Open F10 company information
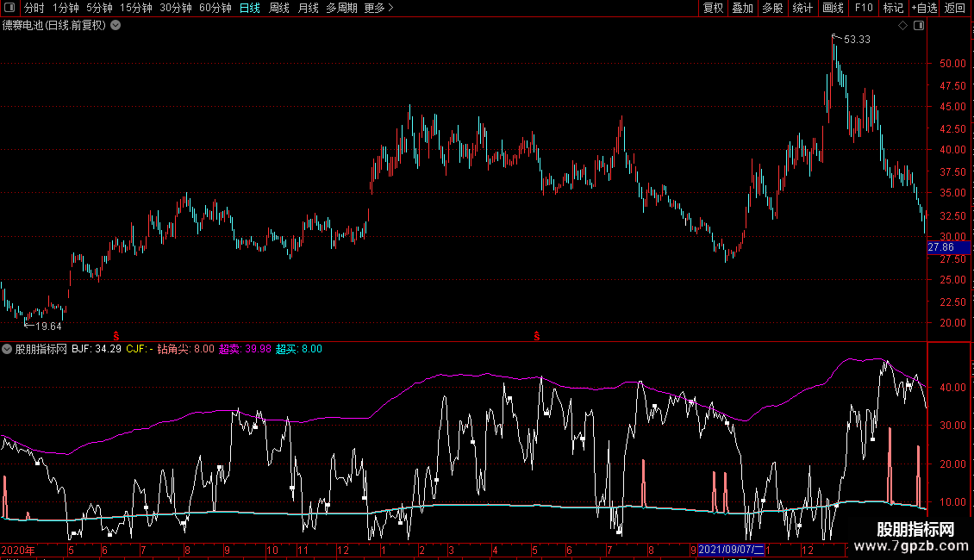 coord(864,8)
